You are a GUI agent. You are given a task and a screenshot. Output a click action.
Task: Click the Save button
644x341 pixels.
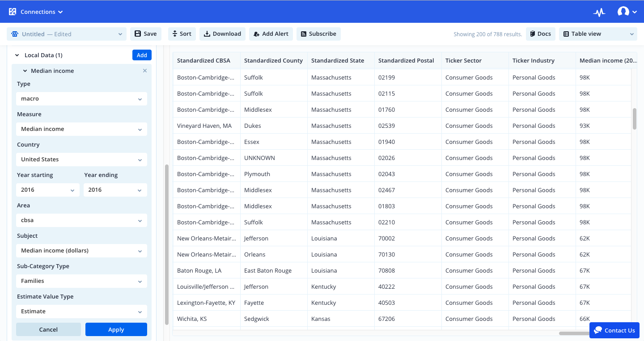tap(146, 34)
